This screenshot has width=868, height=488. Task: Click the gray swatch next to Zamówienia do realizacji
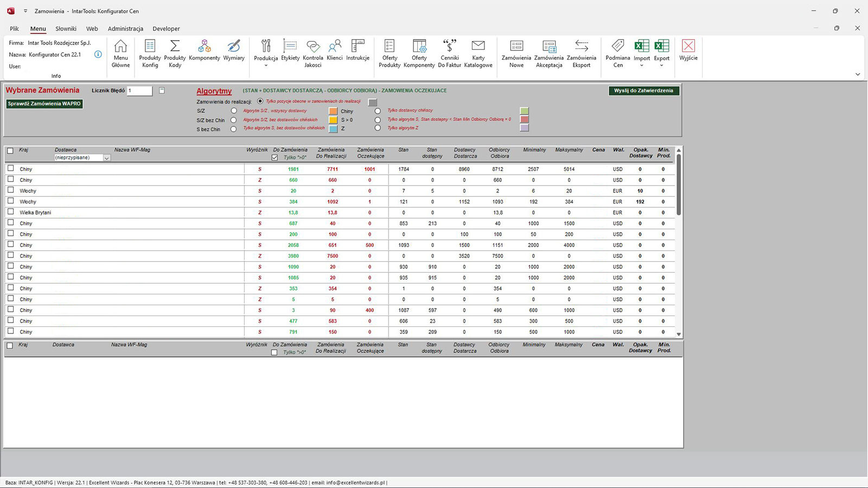[x=373, y=102]
